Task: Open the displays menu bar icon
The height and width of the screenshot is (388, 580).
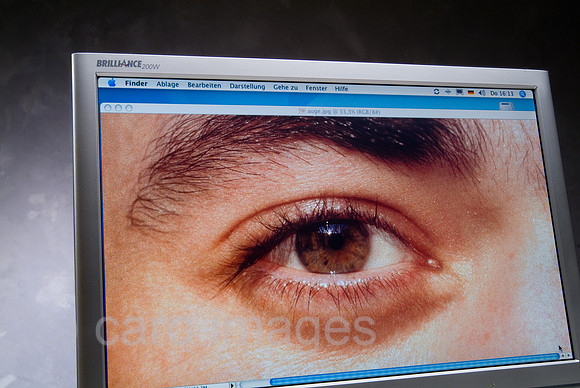Action: (459, 92)
